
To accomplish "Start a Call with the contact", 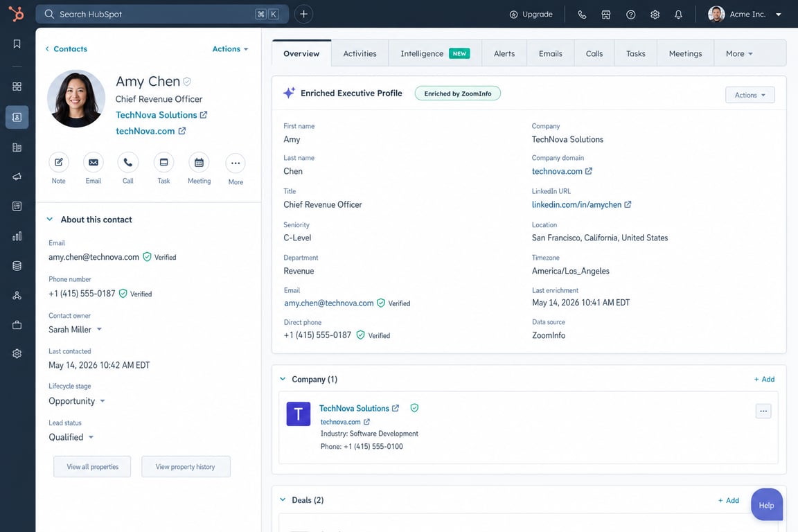I will (x=127, y=162).
